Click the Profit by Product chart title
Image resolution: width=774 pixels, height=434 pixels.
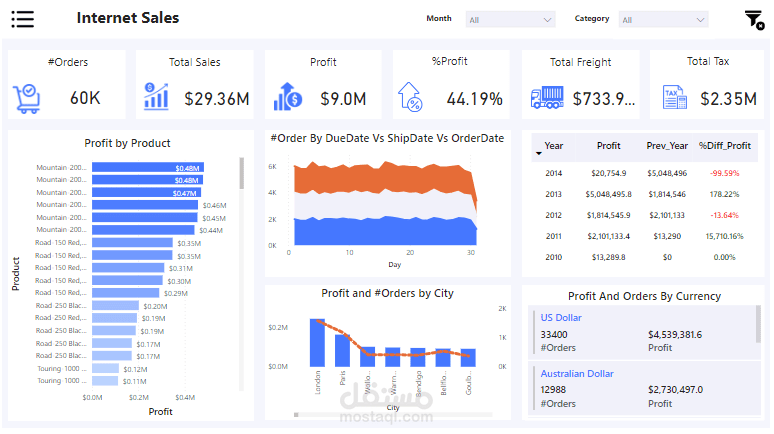pyautogui.click(x=127, y=143)
